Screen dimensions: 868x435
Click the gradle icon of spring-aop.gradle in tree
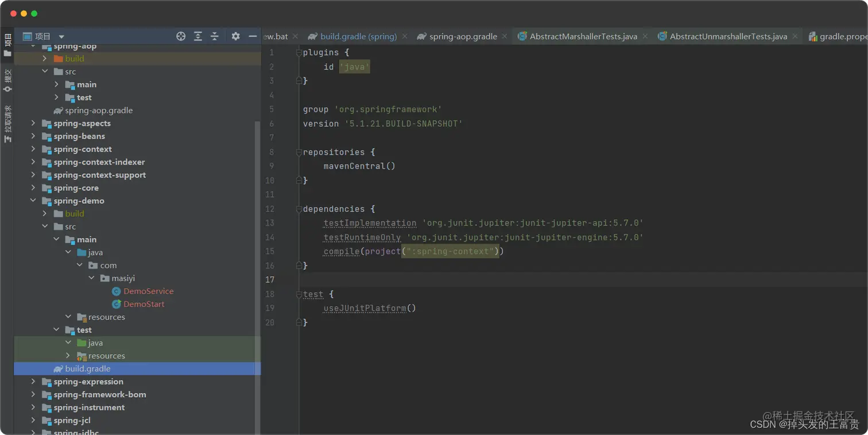coord(59,111)
